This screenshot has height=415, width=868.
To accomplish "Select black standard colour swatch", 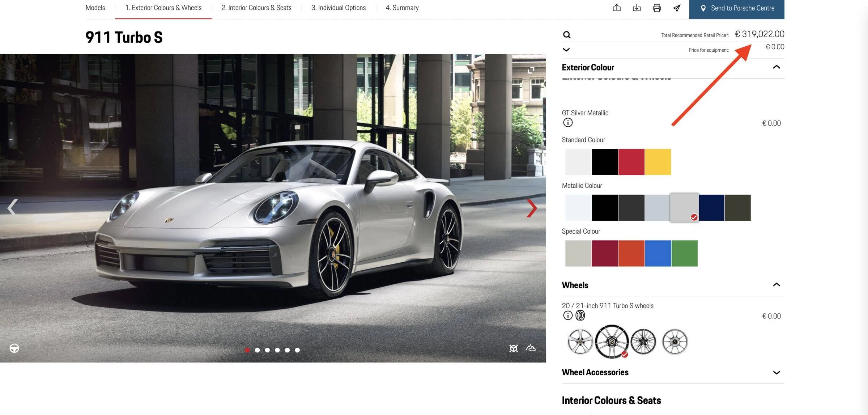I will (605, 162).
